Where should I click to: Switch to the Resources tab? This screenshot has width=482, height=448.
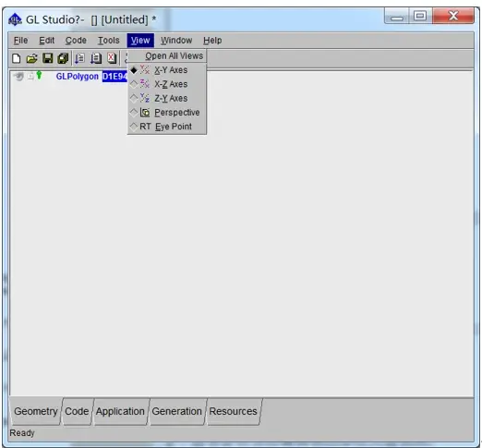(234, 411)
